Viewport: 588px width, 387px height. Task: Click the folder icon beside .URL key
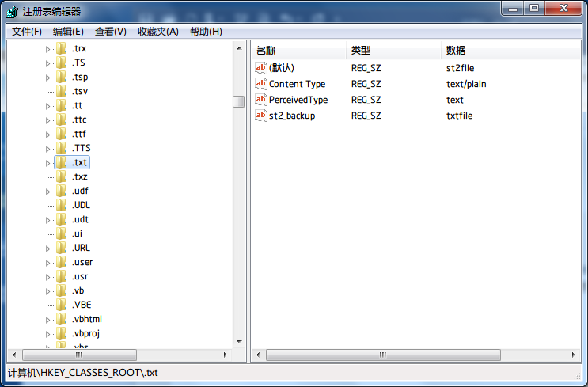pos(62,248)
